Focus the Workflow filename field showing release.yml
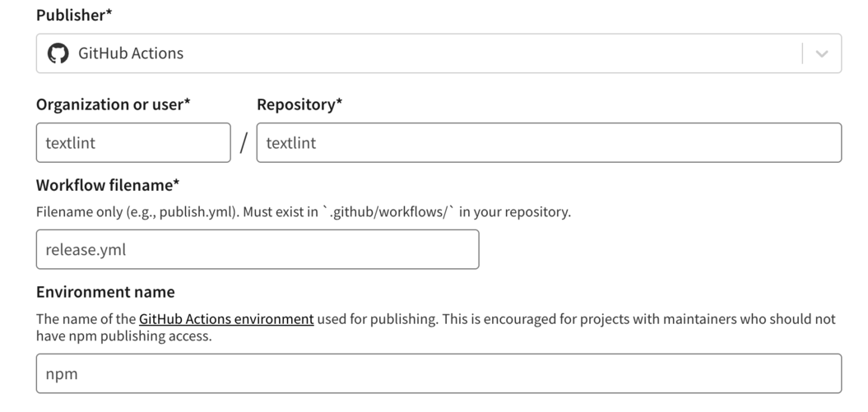The width and height of the screenshot is (868, 412). coord(258,249)
